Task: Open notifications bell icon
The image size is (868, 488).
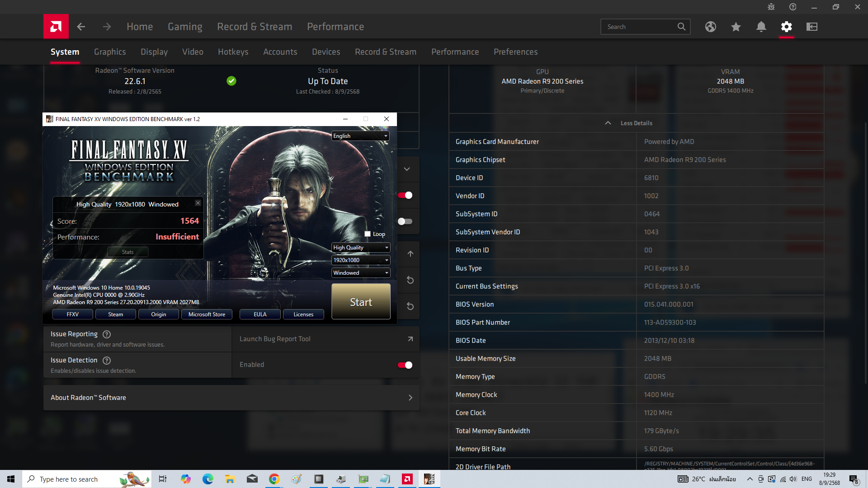Action: point(761,27)
